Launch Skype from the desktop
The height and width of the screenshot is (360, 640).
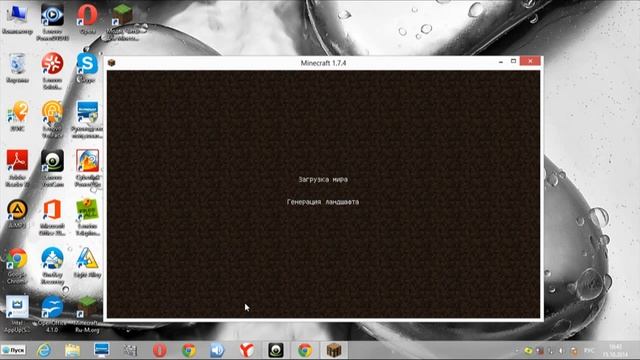click(x=87, y=68)
